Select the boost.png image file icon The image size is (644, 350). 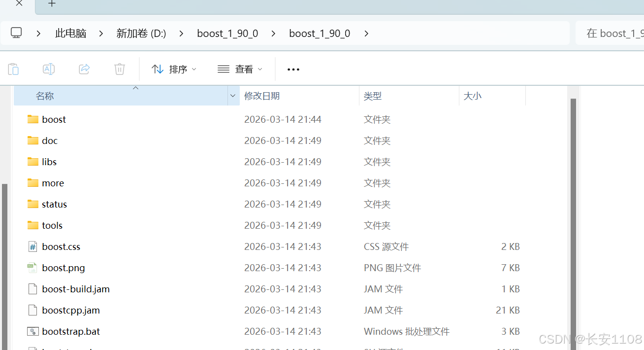(x=33, y=268)
